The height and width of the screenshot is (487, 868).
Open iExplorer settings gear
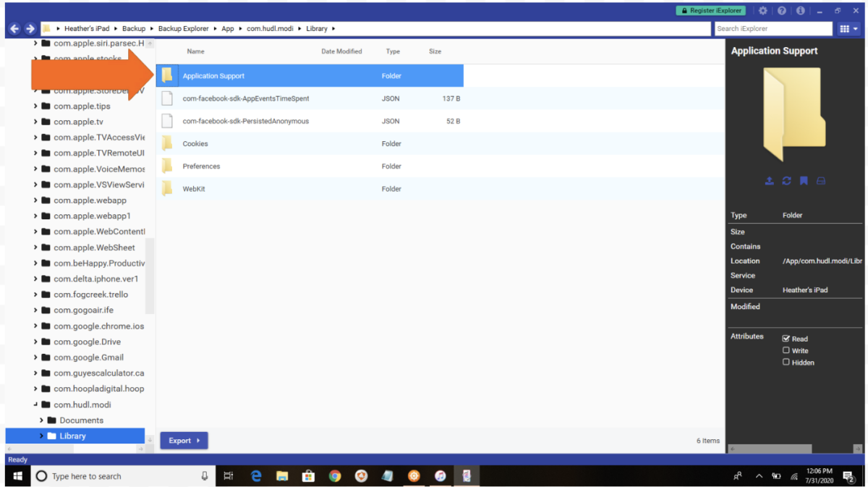[762, 11]
